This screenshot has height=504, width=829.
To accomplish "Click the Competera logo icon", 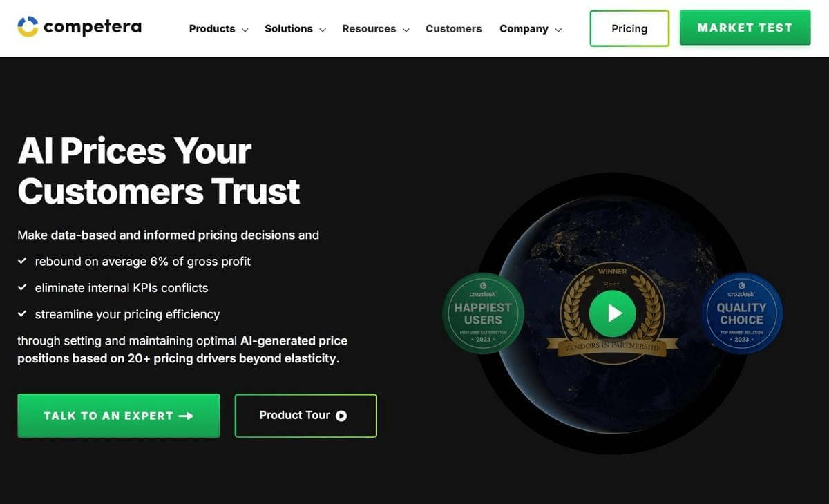I will tap(28, 27).
